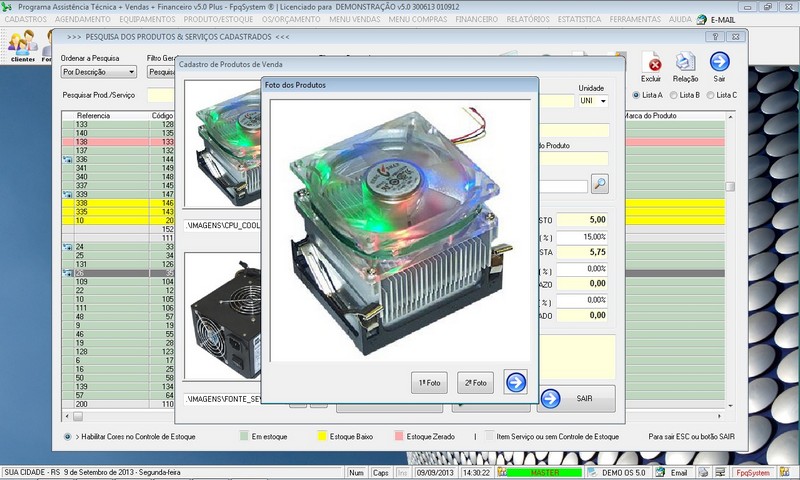Open the RELATÓRIOS menu
The width and height of the screenshot is (800, 480).
point(528,19)
